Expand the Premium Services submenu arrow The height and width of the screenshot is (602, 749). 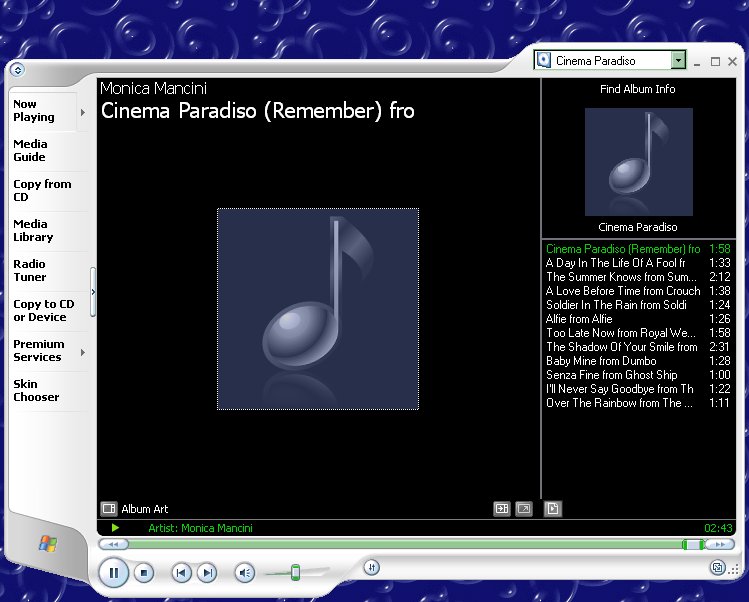[x=83, y=351]
